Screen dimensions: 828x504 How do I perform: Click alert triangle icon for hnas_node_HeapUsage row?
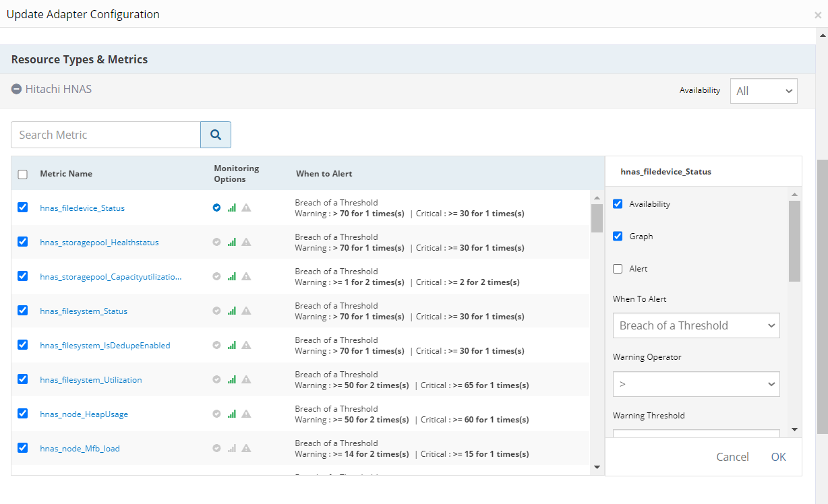click(x=246, y=414)
